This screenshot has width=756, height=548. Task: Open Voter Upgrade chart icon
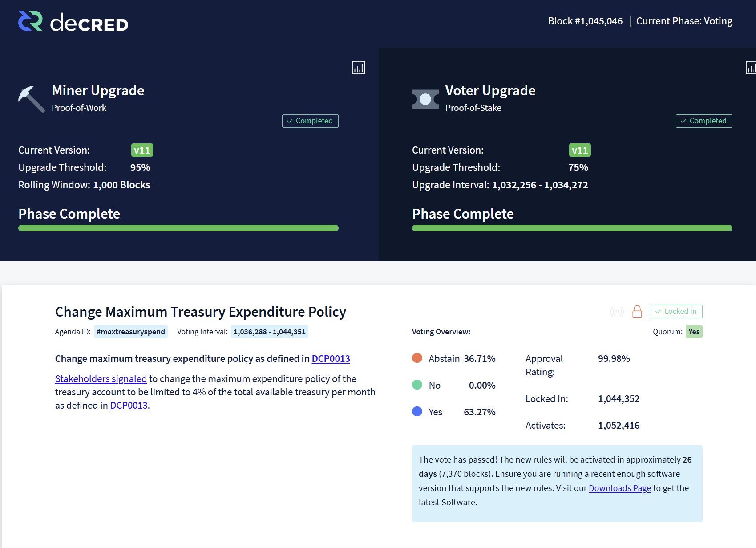click(751, 68)
